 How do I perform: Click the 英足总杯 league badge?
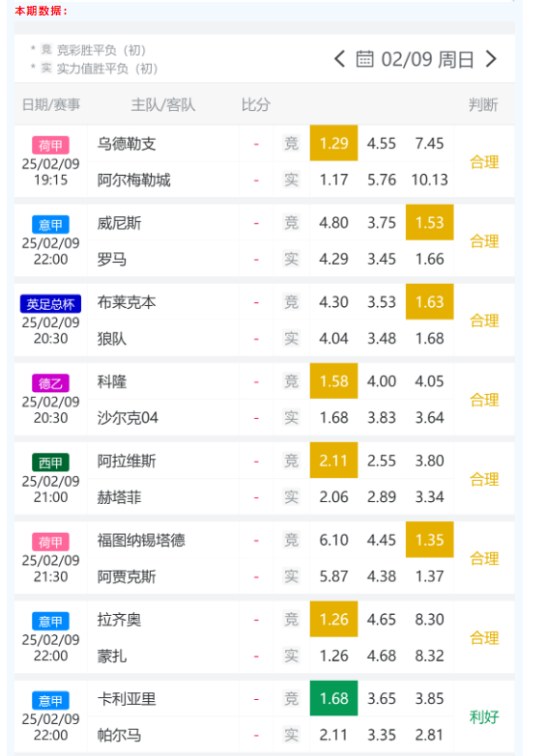(50, 304)
